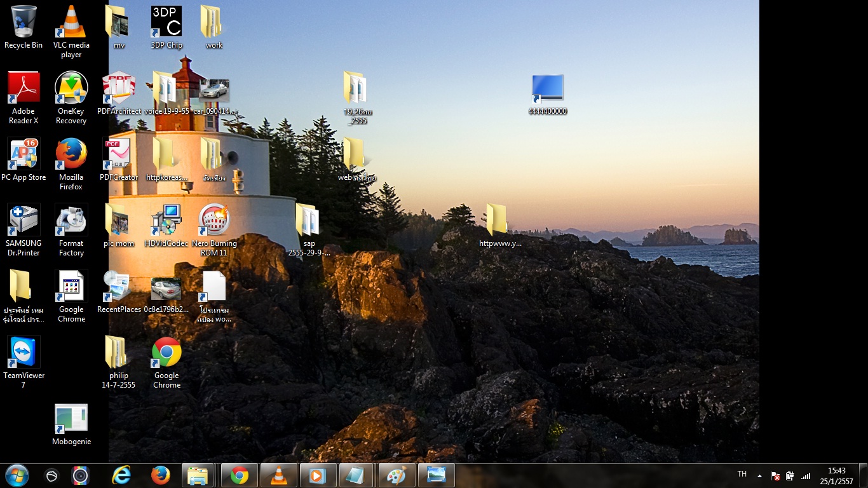Open PDFCreator desktop shortcut
Image resolution: width=868 pixels, height=488 pixels.
(119, 159)
